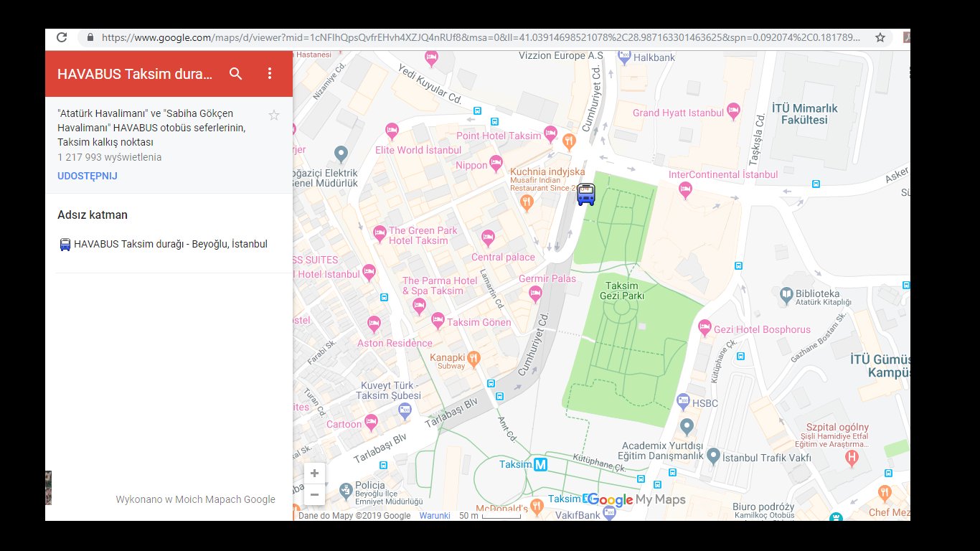Click the Aston Residence hotel pin

pos(374,324)
